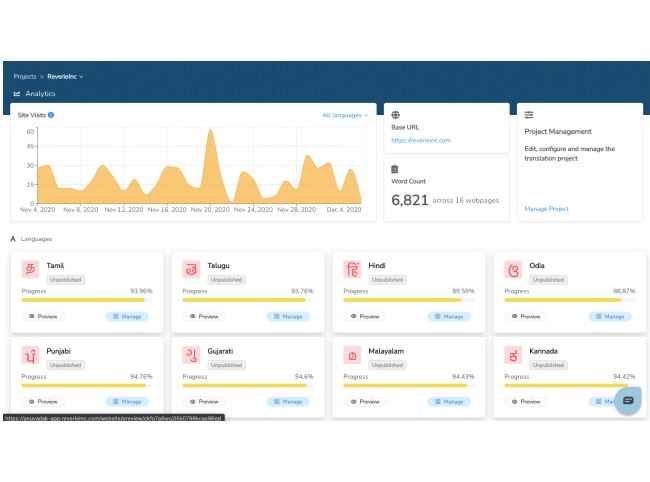The height and width of the screenshot is (482, 650).
Task: Click the Dec 4, 2020 axis label
Action: [x=344, y=210]
